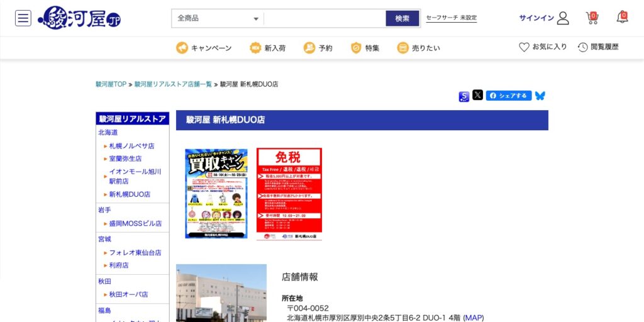Click the 新入荷 NEW badge icon
Image resolution: width=644 pixels, height=322 pixels.
click(x=255, y=48)
